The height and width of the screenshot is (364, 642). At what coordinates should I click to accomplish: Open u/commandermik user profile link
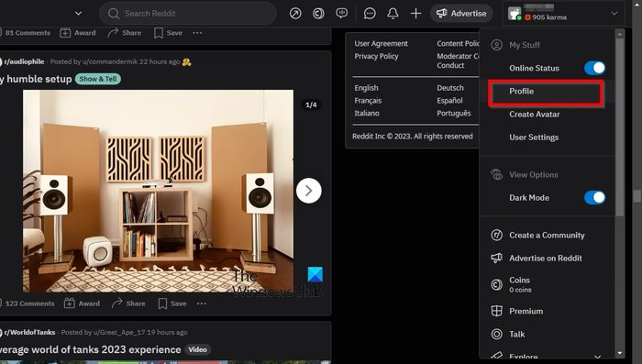tap(110, 61)
